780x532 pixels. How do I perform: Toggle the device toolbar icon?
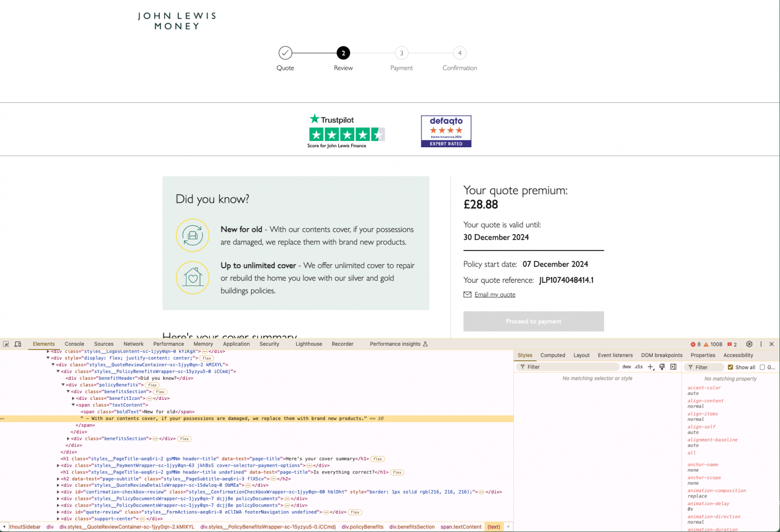click(18, 344)
